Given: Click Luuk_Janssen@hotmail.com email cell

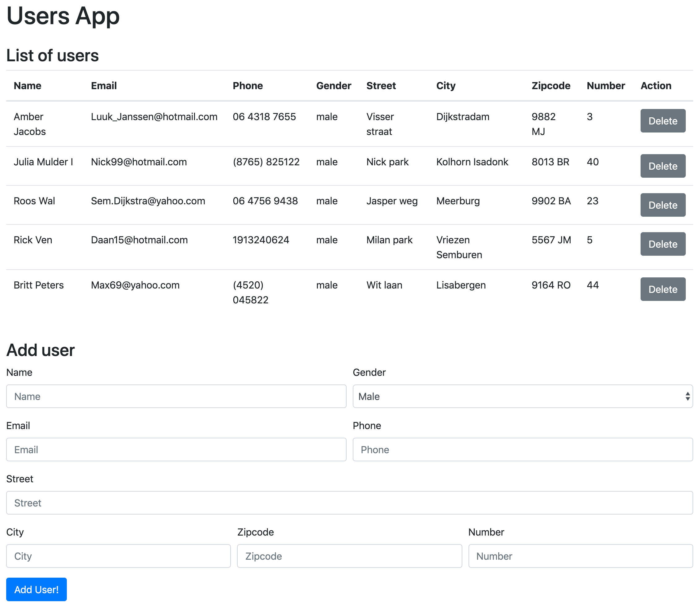Looking at the screenshot, I should coord(154,117).
